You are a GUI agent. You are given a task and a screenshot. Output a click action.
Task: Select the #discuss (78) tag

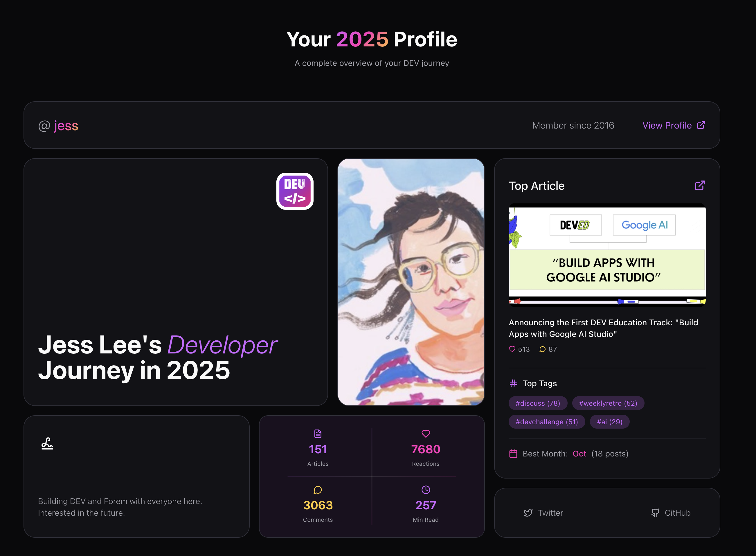pos(538,403)
